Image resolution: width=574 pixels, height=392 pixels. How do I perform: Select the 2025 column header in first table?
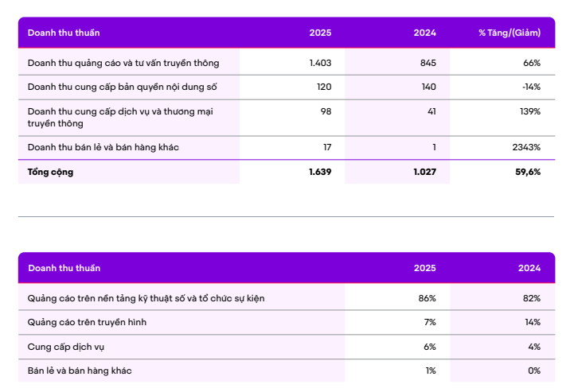[320, 33]
